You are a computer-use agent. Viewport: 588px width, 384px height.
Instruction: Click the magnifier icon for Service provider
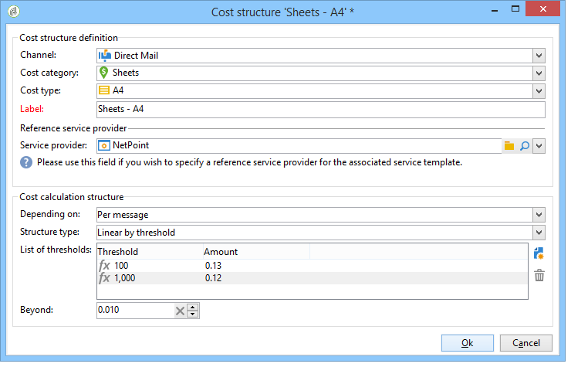[524, 145]
